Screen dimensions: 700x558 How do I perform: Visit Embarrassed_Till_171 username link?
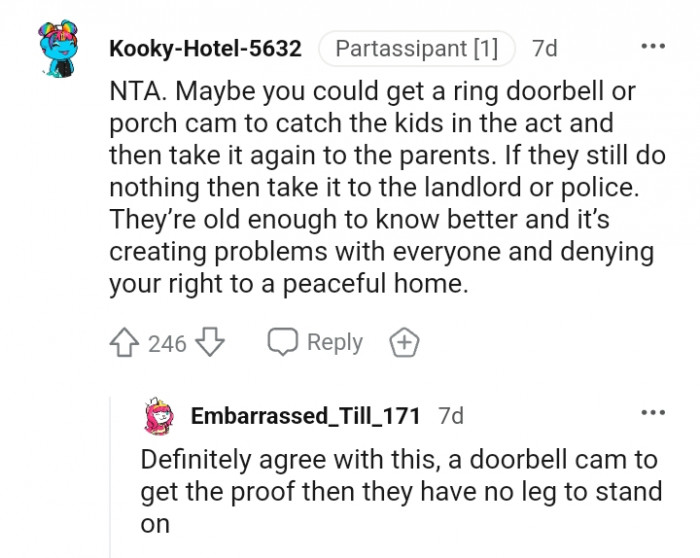[305, 416]
